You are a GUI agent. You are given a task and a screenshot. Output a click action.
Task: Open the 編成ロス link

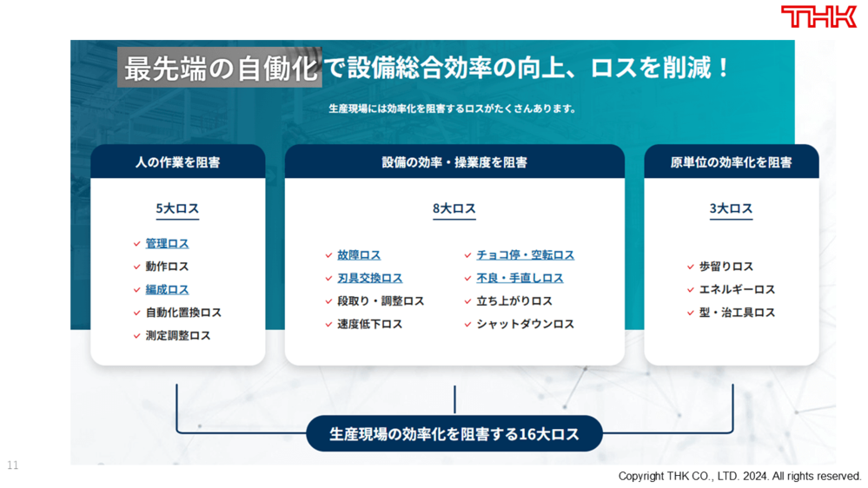[167, 290]
